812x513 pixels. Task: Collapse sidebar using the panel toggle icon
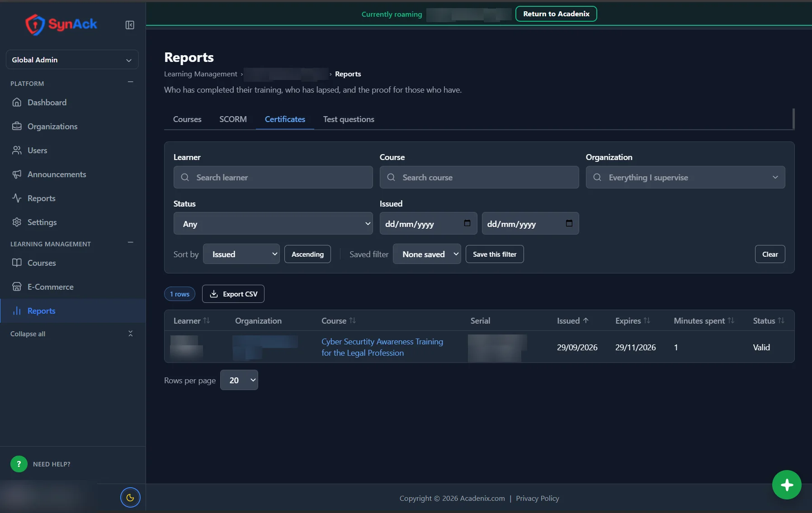[x=130, y=25]
